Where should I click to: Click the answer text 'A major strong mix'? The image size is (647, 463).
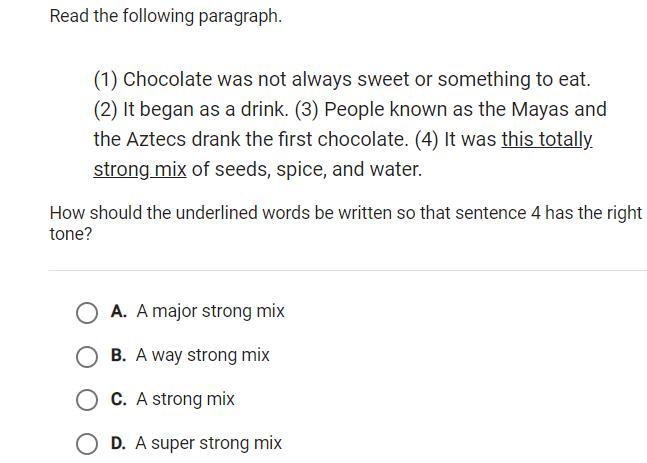click(211, 311)
